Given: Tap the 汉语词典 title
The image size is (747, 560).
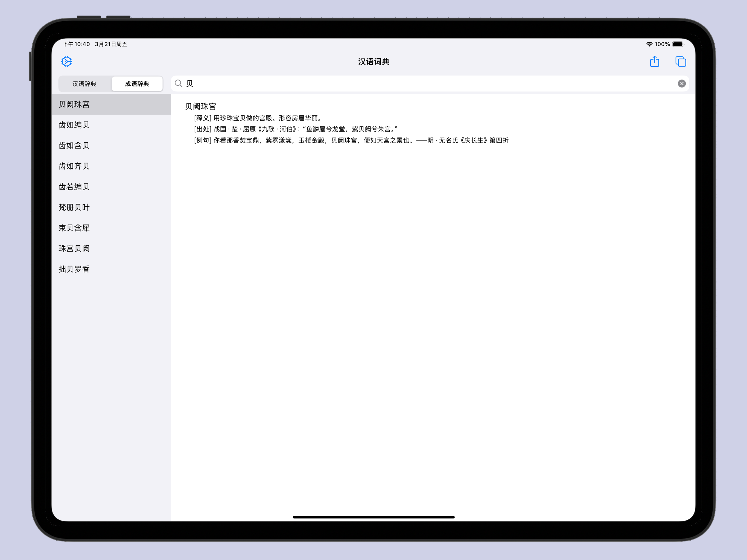Looking at the screenshot, I should pos(373,62).
